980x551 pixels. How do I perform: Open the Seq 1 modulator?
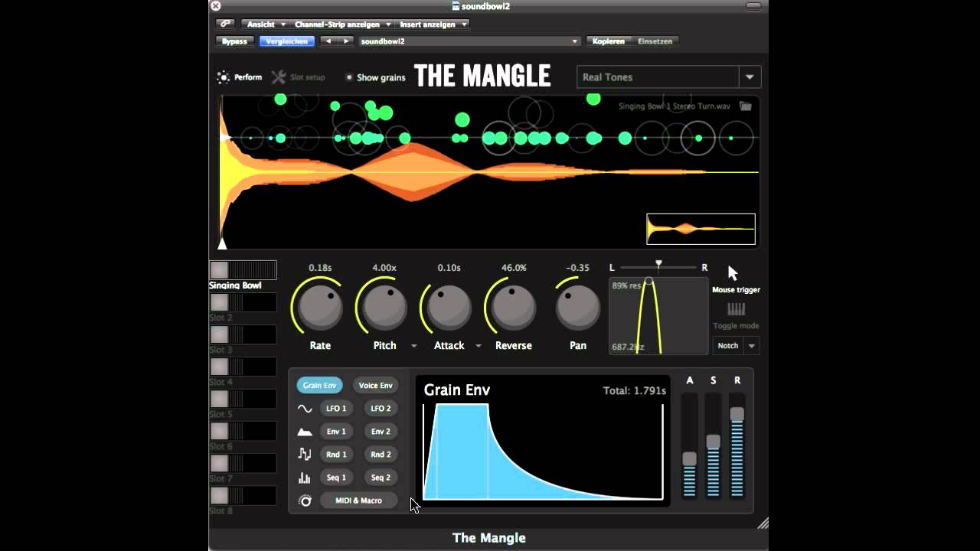tap(336, 478)
